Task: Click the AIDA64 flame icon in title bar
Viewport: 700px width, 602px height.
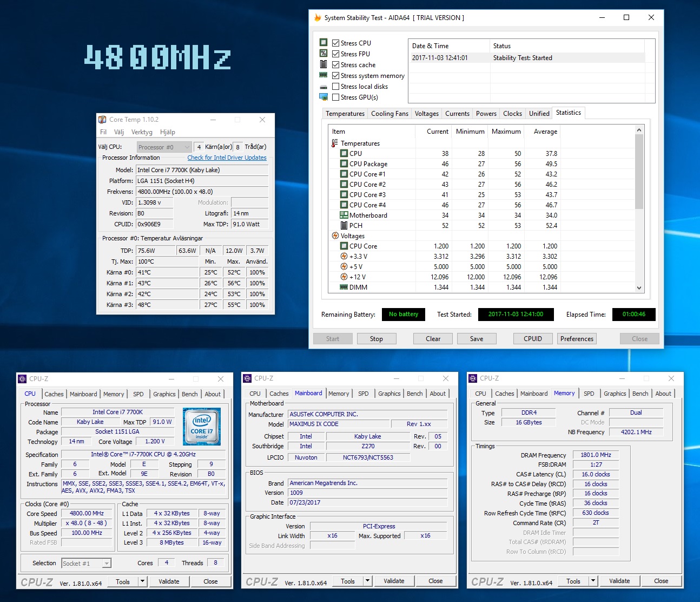Action: (318, 18)
